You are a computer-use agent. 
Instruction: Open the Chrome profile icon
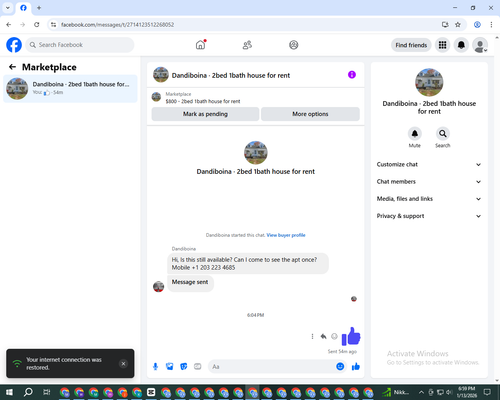[x=477, y=25]
